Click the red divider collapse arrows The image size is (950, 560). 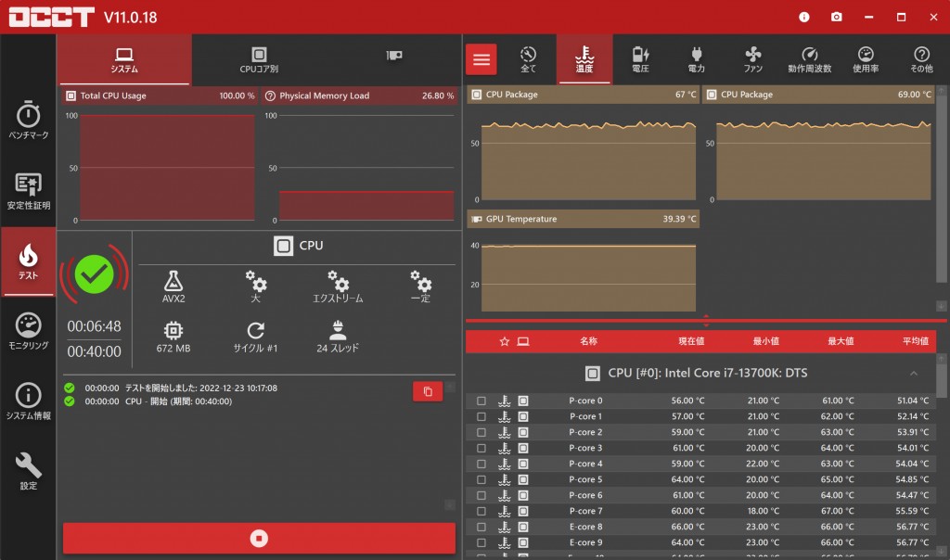point(706,321)
